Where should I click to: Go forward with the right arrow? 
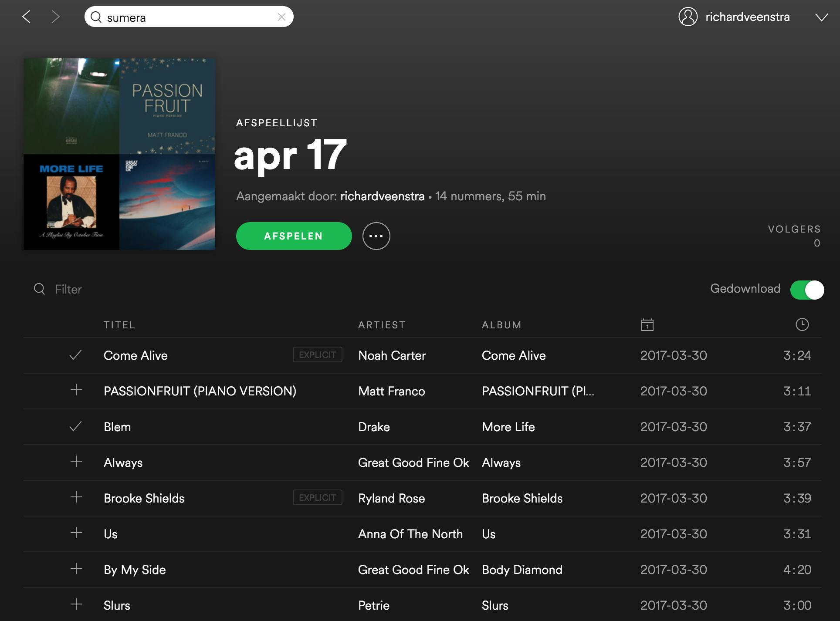[x=55, y=17]
